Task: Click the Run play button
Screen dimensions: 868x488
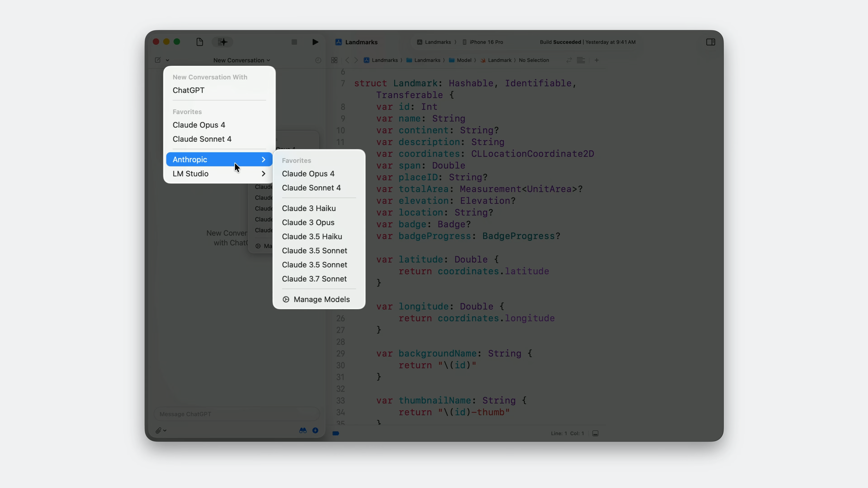Action: coord(315,42)
